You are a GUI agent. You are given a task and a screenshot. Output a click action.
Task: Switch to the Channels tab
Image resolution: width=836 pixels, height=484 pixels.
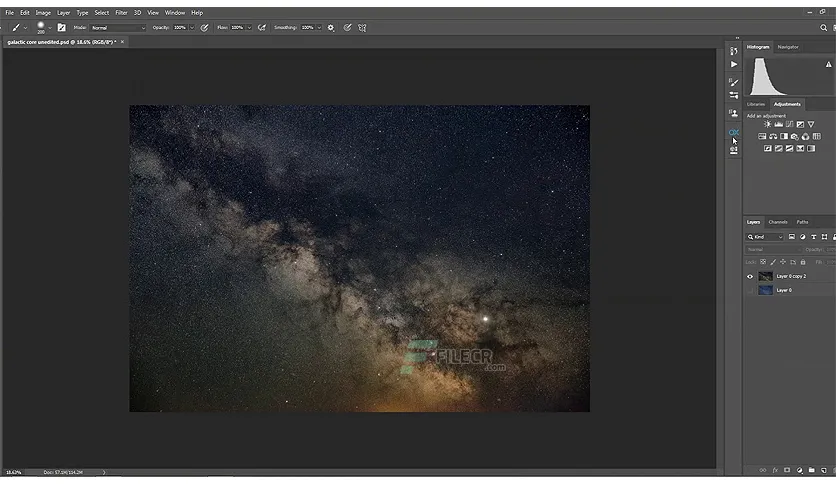[x=777, y=222]
